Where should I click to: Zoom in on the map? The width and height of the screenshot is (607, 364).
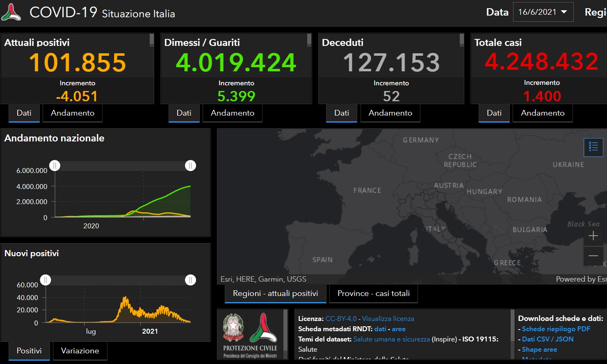(593, 236)
